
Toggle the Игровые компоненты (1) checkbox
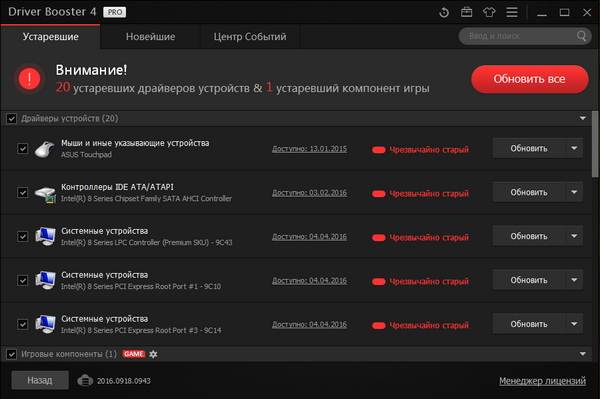click(11, 354)
